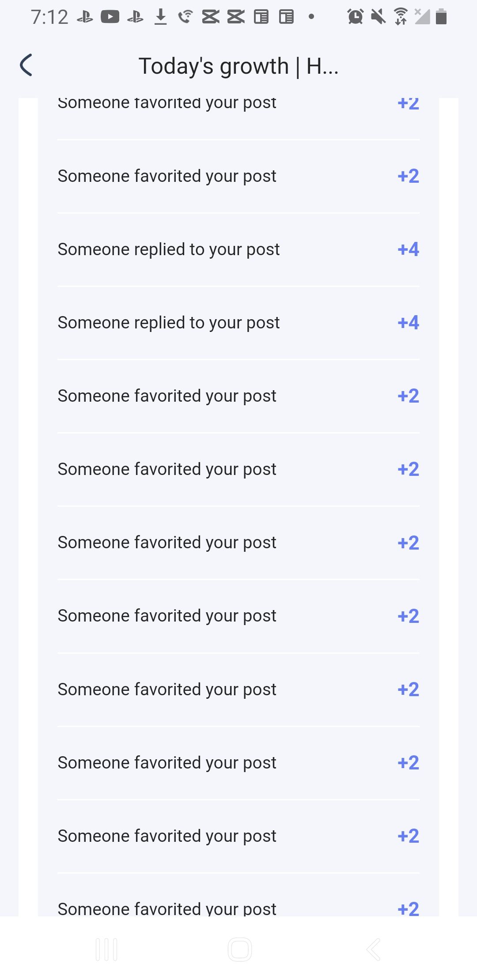Viewport: 477px width, 980px height.
Task: Tap the YouTube notification icon
Action: coord(110,17)
